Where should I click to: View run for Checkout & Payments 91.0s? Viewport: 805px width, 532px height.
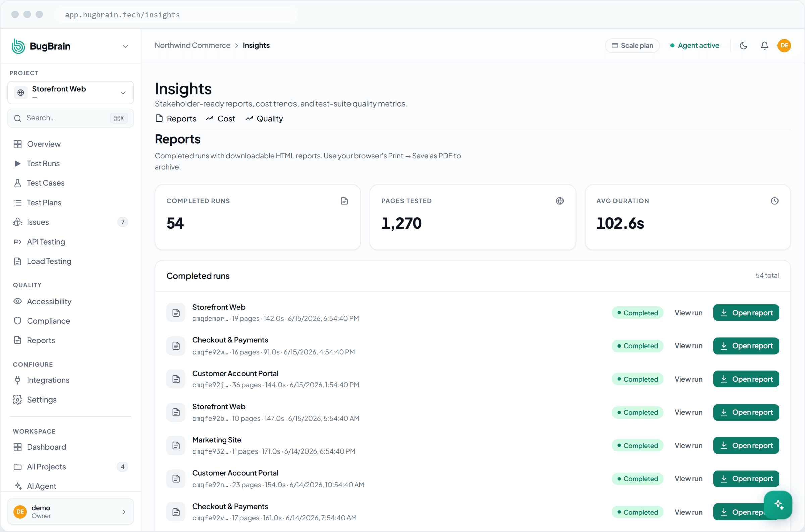(x=688, y=346)
